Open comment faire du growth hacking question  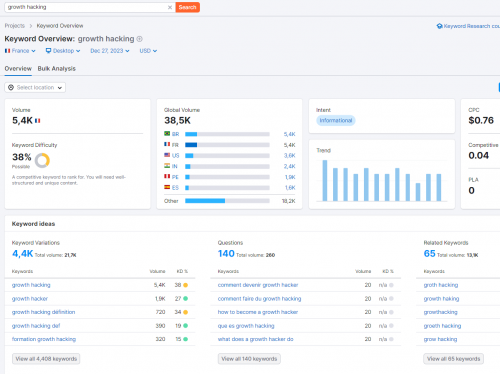259,299
